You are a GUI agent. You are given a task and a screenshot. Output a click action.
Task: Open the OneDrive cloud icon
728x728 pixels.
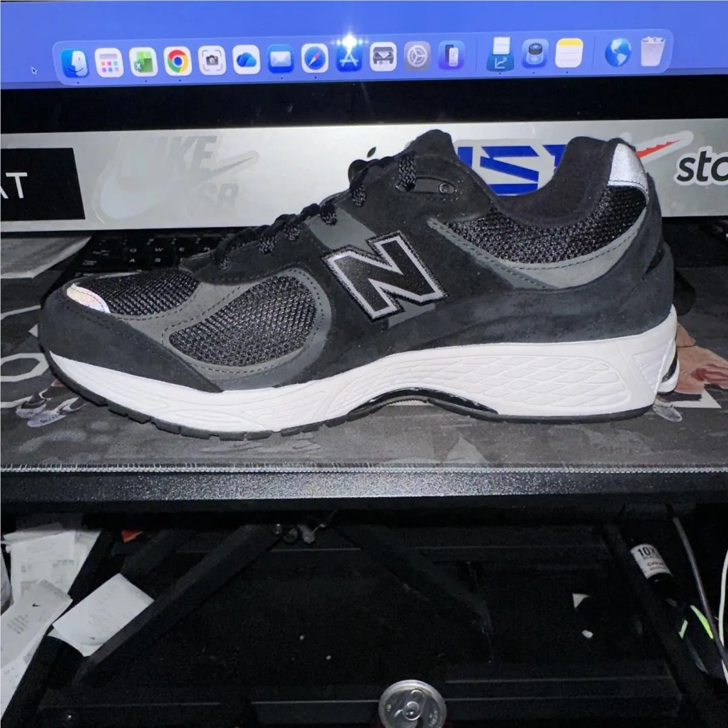click(246, 60)
